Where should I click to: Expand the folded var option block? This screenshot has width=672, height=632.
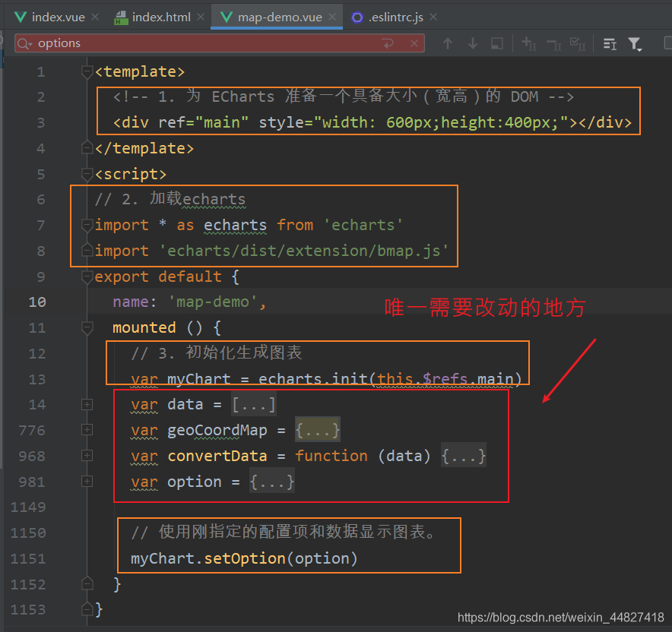pos(87,482)
